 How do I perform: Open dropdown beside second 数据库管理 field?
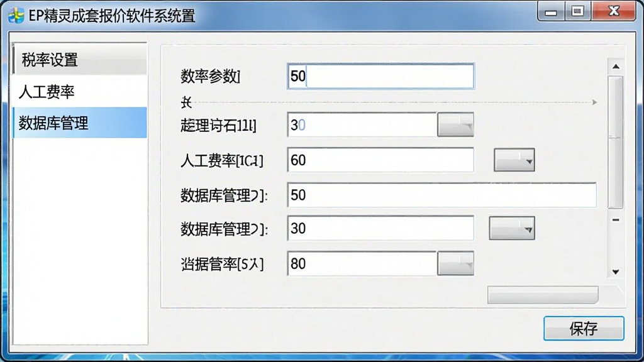(x=512, y=228)
